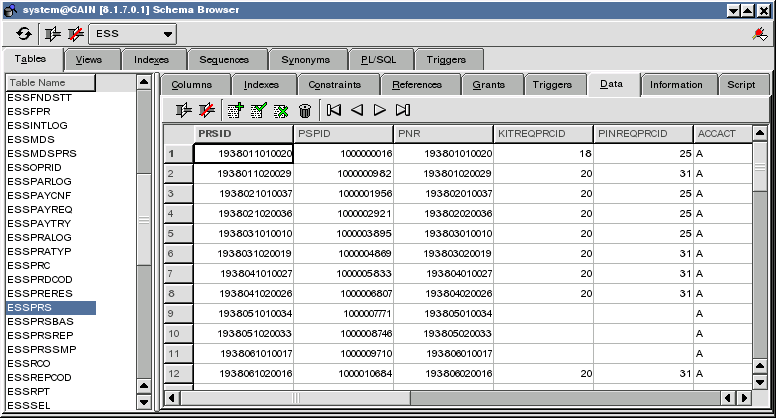Viewport: 776px width, 418px height.
Task: Click the KITREQPRCID column header
Action: tap(542, 133)
